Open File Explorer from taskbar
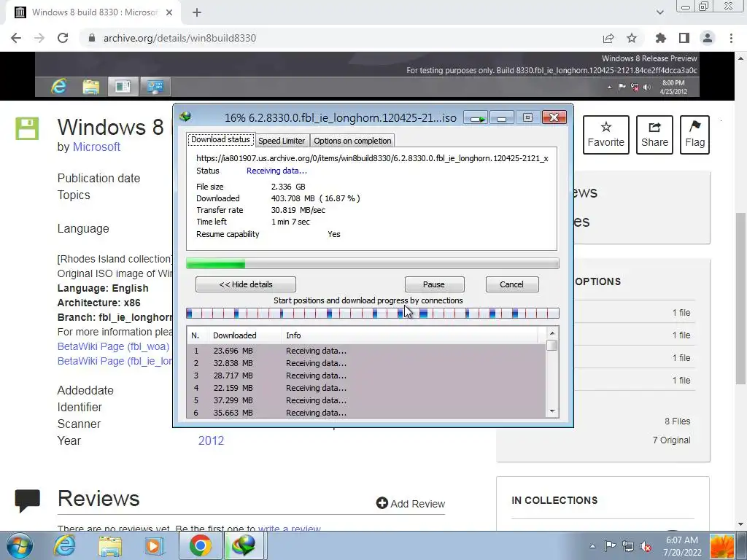This screenshot has width=747, height=560. pyautogui.click(x=110, y=545)
